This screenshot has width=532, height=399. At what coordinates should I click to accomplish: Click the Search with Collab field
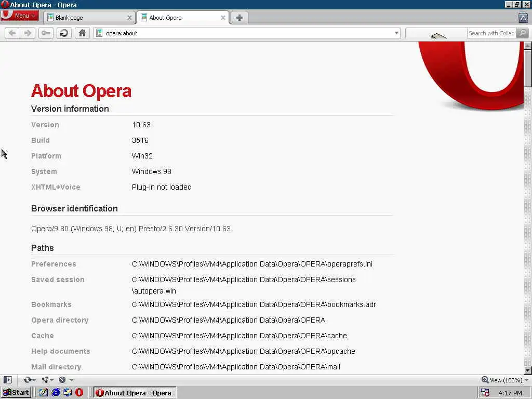[492, 33]
